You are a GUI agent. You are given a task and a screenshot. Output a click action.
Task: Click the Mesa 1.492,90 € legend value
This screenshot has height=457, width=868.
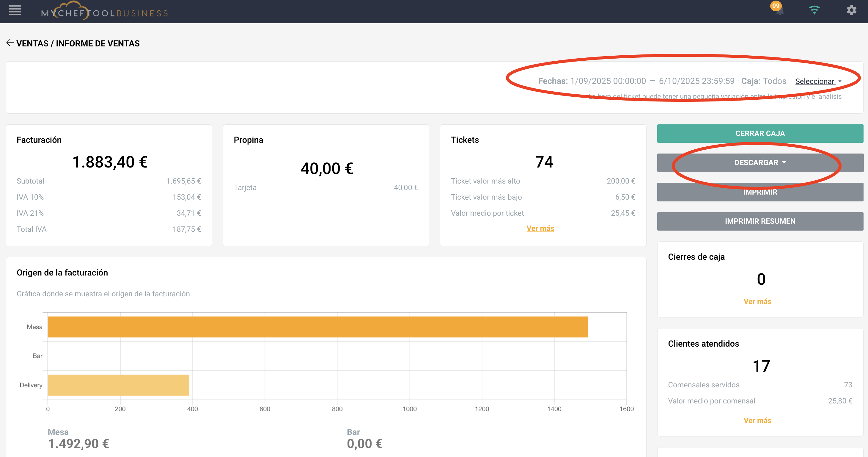78,444
